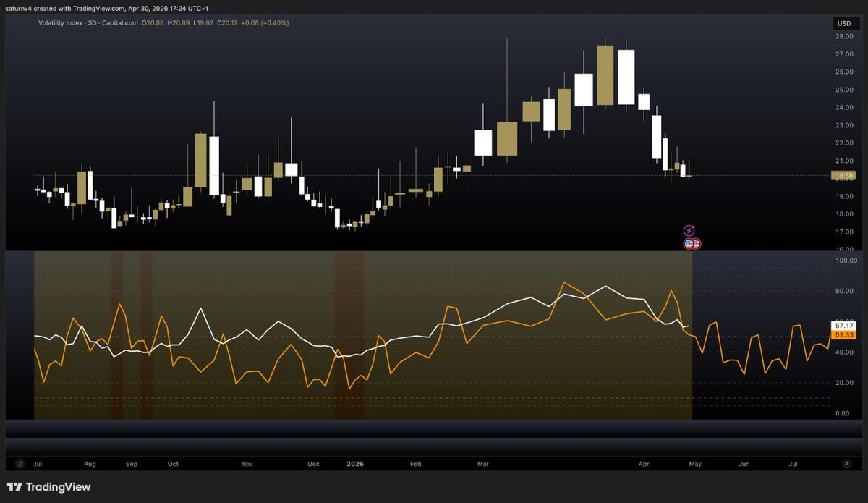
Task: Click the 28.00 price axis label
Action: click(x=843, y=36)
